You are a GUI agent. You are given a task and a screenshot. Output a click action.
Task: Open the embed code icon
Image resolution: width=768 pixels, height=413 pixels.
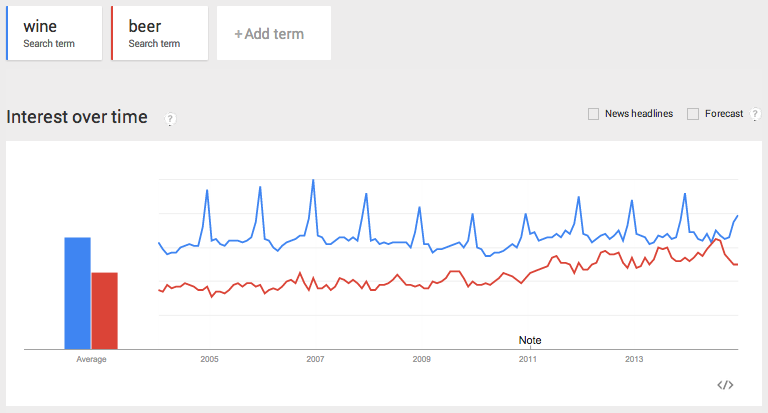pos(725,385)
